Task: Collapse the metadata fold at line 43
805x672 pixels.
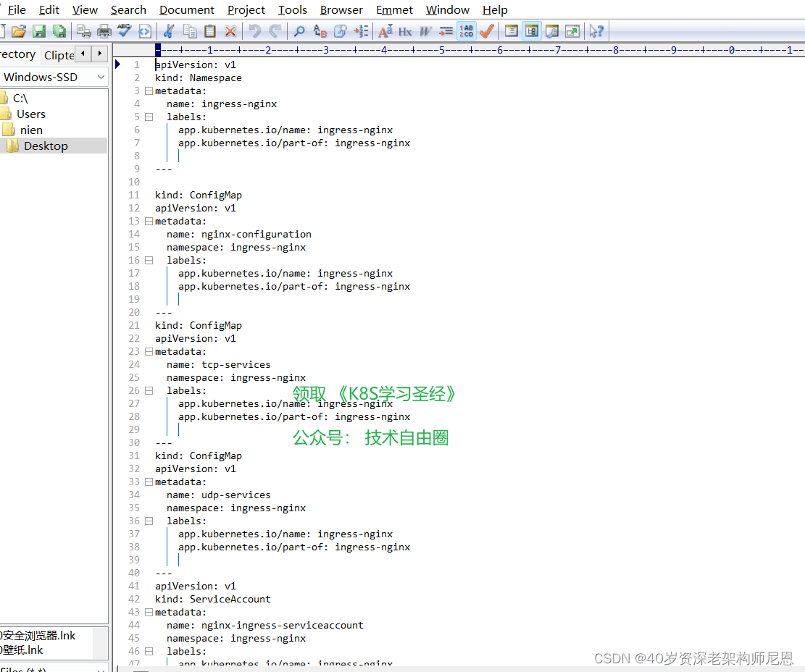Action: [149, 612]
